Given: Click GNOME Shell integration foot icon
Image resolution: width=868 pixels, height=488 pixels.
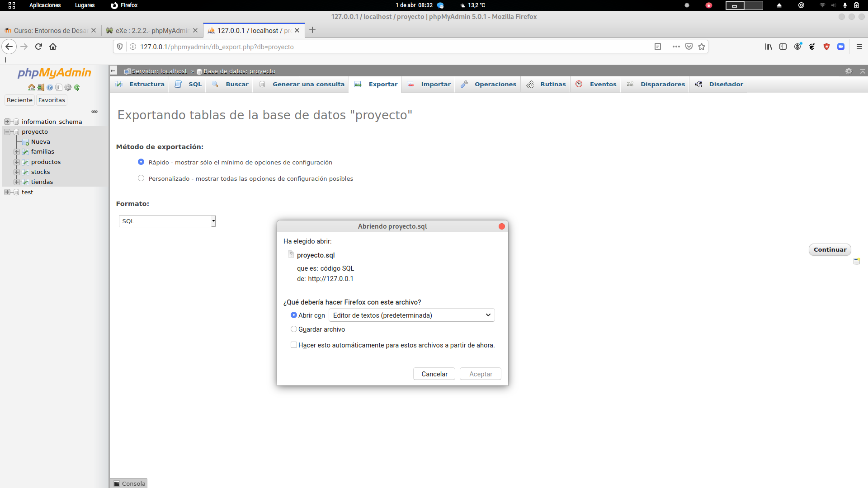Looking at the screenshot, I should tap(812, 47).
